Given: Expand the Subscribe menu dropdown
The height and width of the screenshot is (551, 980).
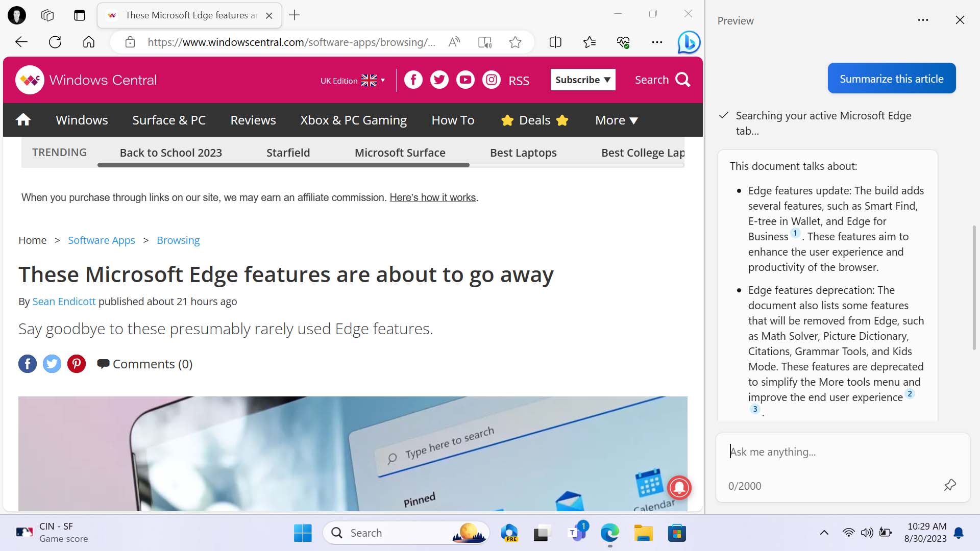Looking at the screenshot, I should click(582, 80).
